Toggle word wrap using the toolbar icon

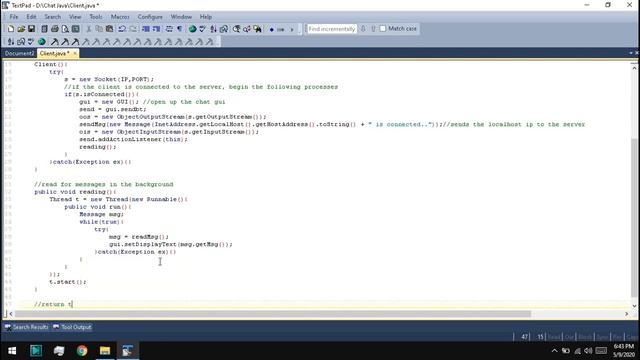pyautogui.click(x=169, y=29)
